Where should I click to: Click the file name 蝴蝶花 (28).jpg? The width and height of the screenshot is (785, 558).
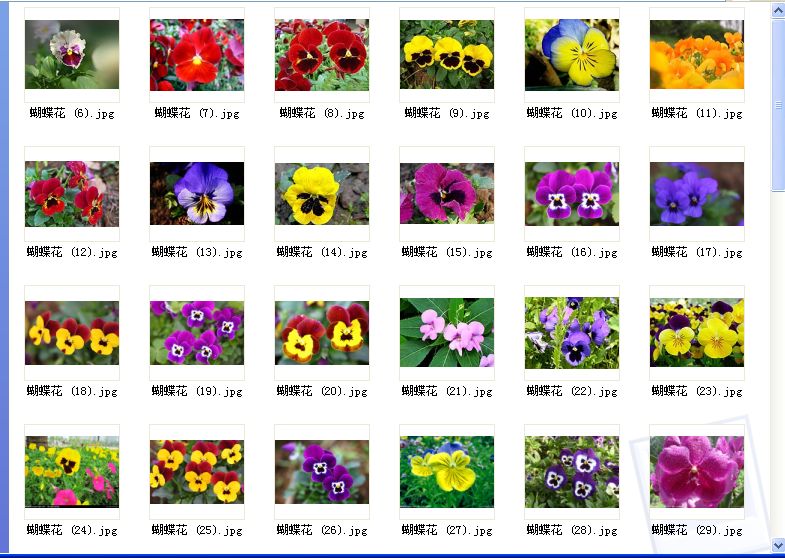click(572, 530)
